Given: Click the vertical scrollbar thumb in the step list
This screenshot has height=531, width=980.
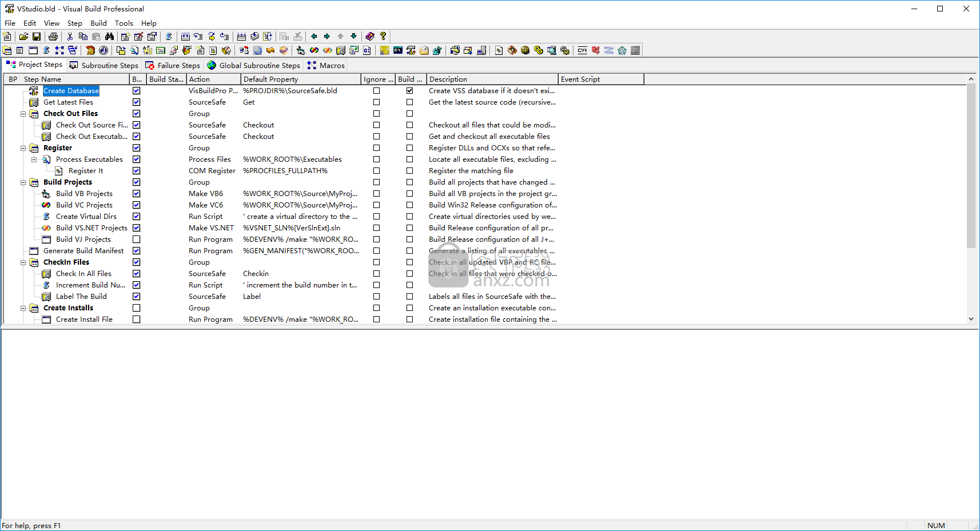Looking at the screenshot, I should point(971,166).
